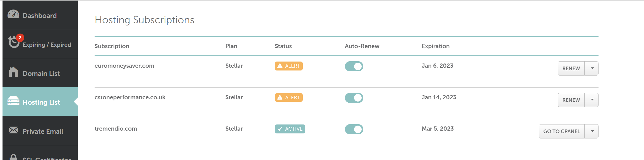Click the ALERT badge for cstoneperformance.co.uk
This screenshot has height=160, width=644.
pos(289,98)
